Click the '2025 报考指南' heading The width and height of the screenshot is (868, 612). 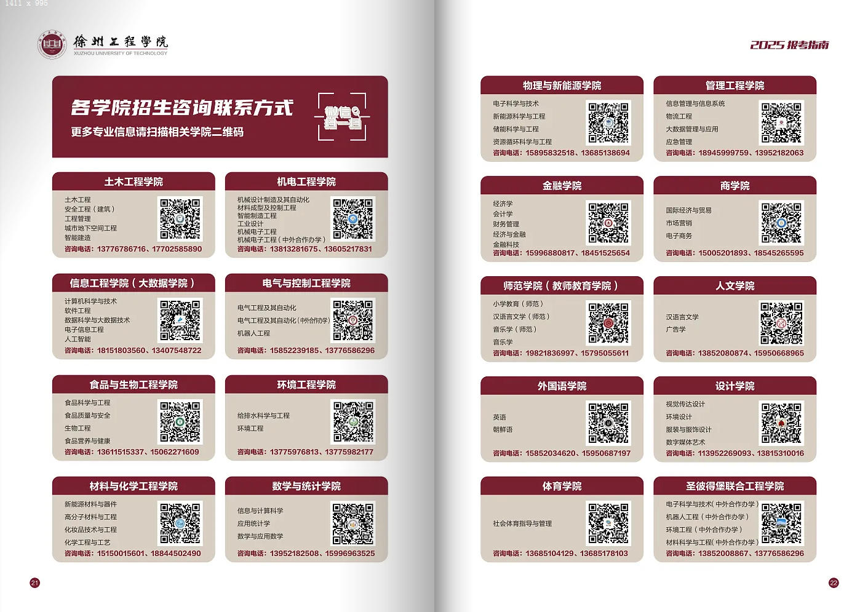(x=789, y=45)
